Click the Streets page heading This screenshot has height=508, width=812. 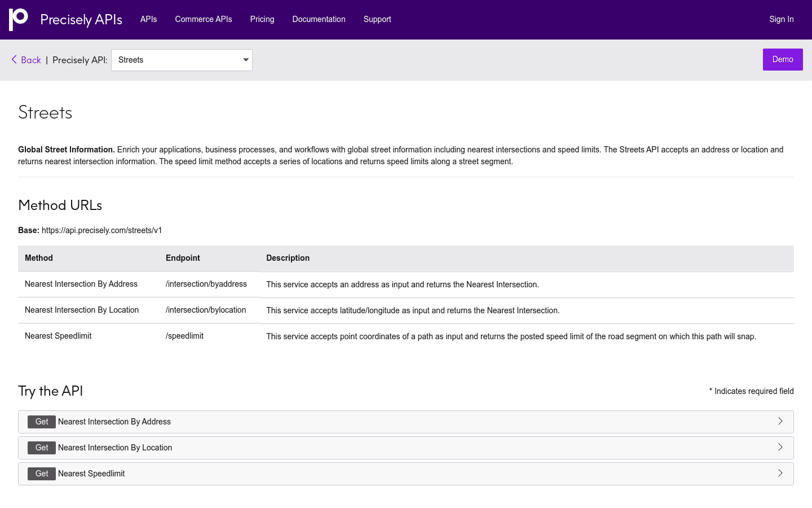click(x=45, y=112)
